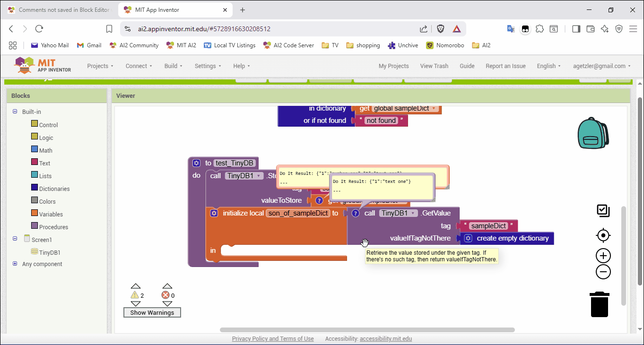Click the workspace horizontal scrollbar
The width and height of the screenshot is (644, 345).
(x=367, y=330)
